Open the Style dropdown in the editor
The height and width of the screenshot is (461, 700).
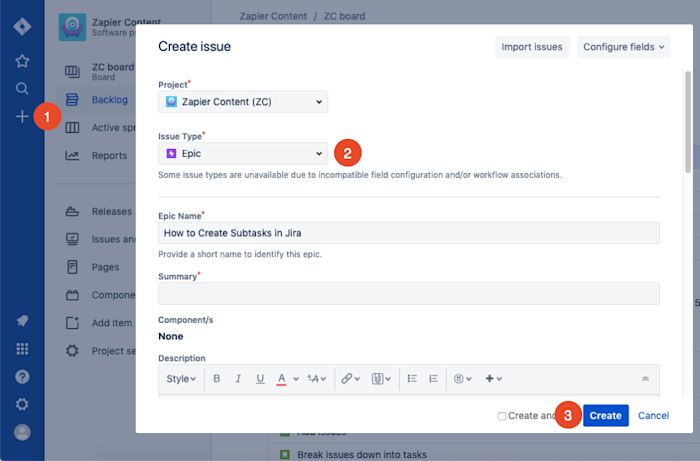[x=181, y=378]
